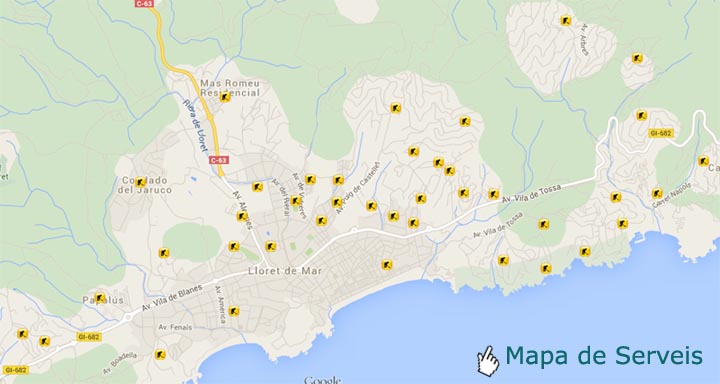Click the marker next to Av. Arbreś
This screenshot has height=384, width=720.
coord(566,20)
